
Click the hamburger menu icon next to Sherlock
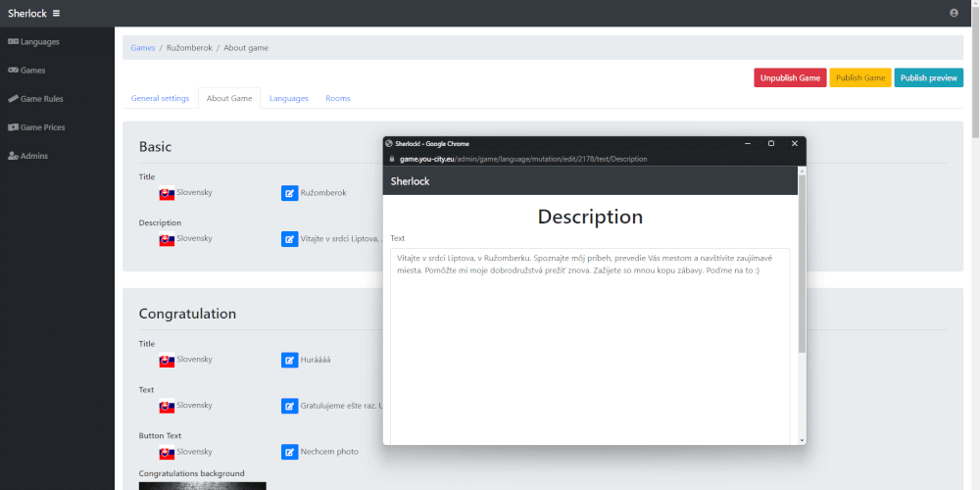pos(56,14)
